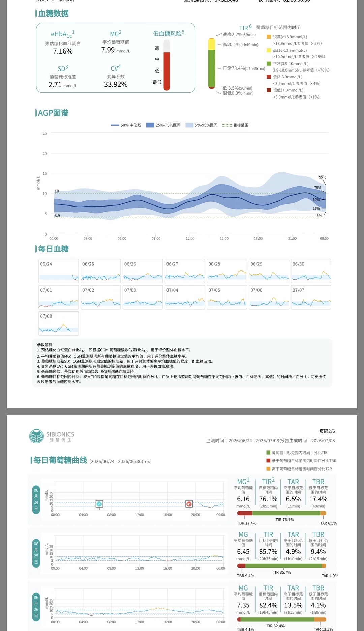Click the eHbA1c value 7.16%
The width and height of the screenshot is (364, 631).
coord(63,51)
